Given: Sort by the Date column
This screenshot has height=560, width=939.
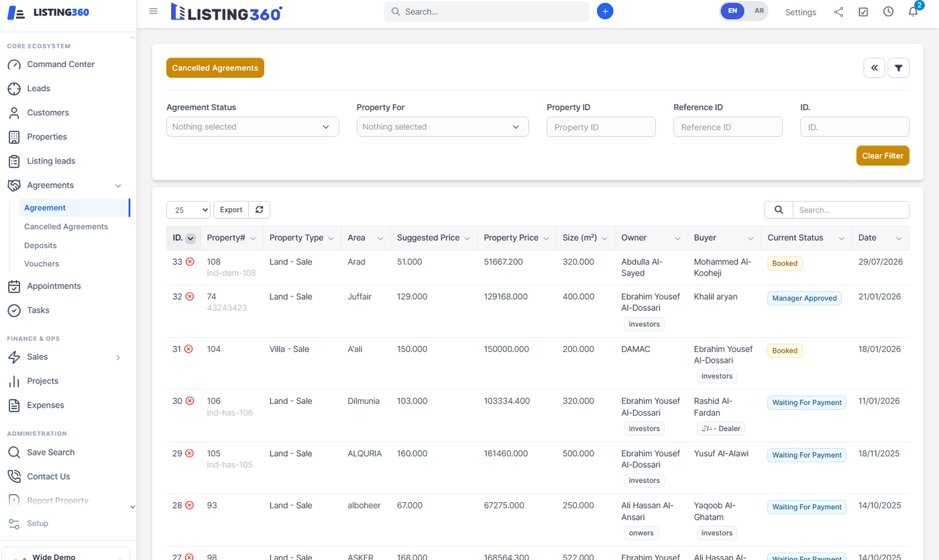Looking at the screenshot, I should (x=881, y=238).
